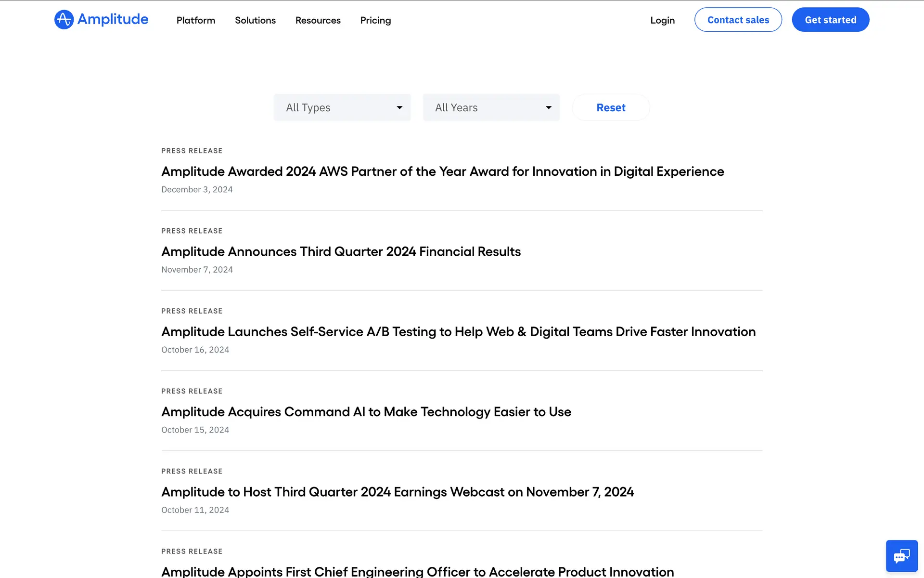Open the Command AI acquisition release
924x578 pixels.
tap(366, 412)
